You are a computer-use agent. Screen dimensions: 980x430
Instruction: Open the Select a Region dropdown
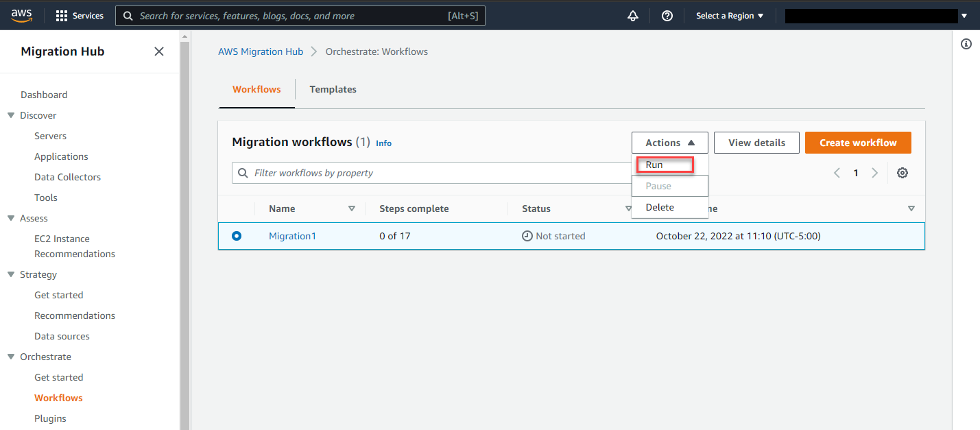point(730,16)
